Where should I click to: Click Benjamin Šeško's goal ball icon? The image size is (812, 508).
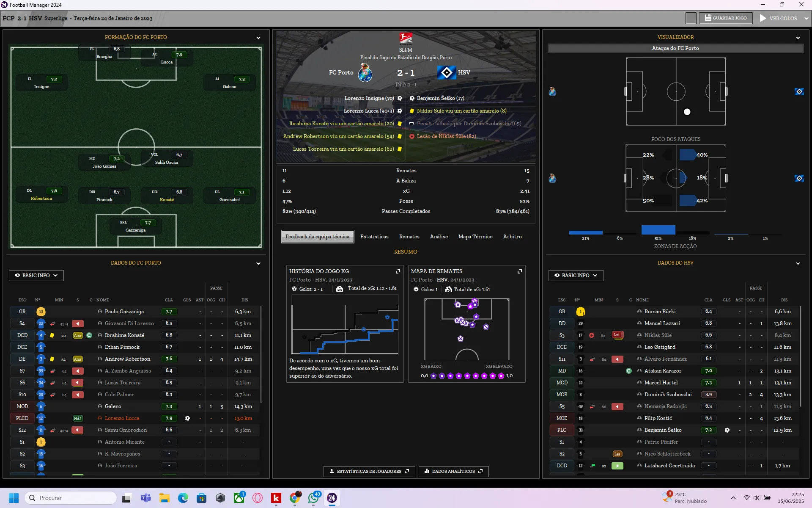point(411,98)
